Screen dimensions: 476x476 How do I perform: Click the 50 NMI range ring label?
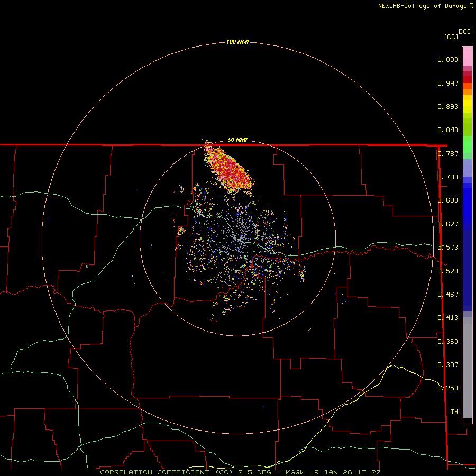point(237,140)
